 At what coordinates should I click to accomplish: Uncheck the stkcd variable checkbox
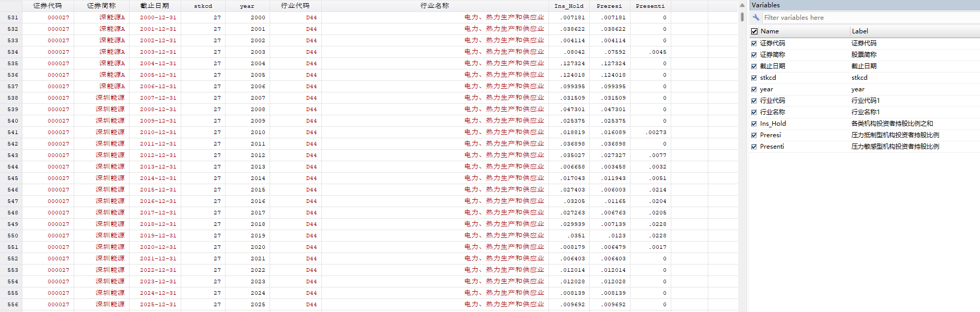pos(754,78)
